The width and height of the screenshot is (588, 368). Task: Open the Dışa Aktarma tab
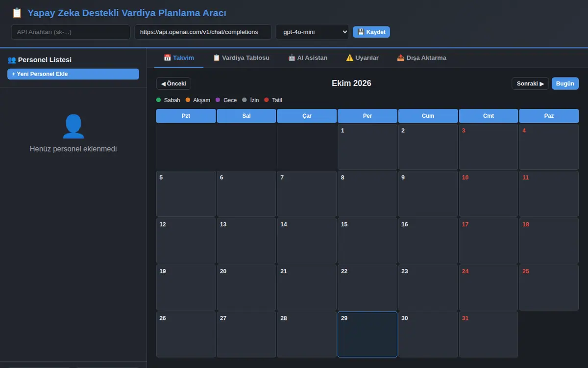(421, 58)
